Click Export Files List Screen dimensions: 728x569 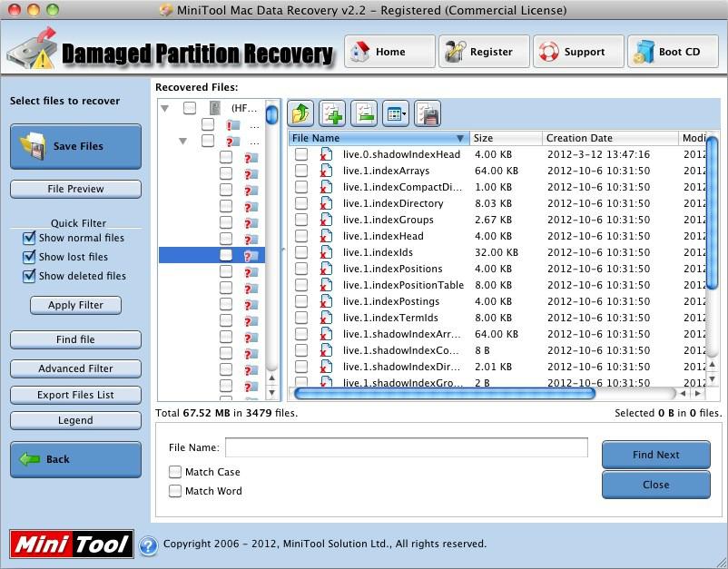coord(75,395)
